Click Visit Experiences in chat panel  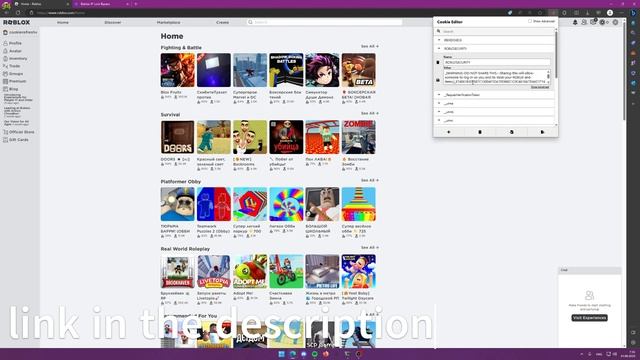coord(589,318)
